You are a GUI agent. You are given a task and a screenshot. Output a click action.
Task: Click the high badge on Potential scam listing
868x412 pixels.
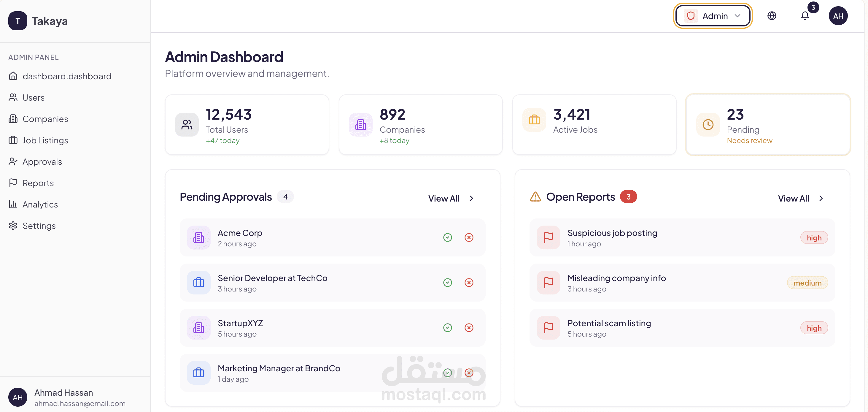click(814, 328)
